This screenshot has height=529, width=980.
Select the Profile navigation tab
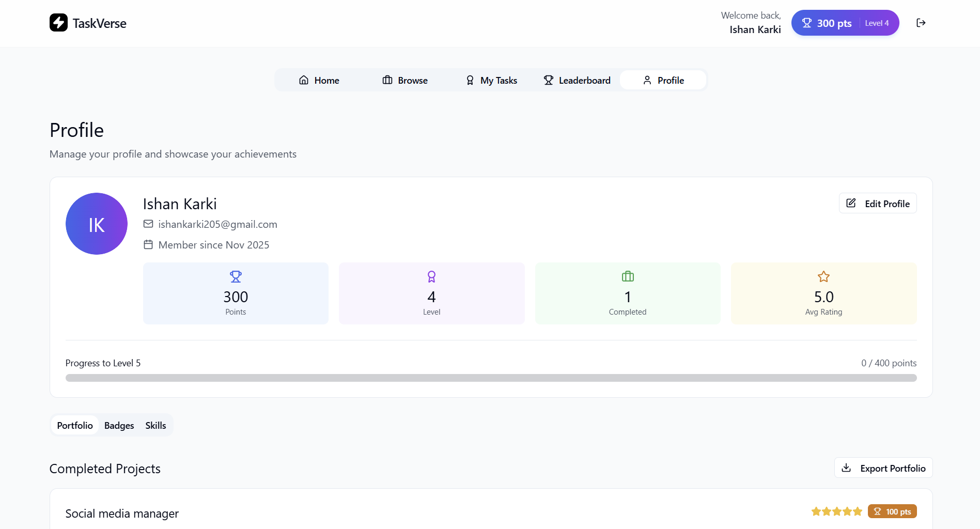click(x=663, y=80)
